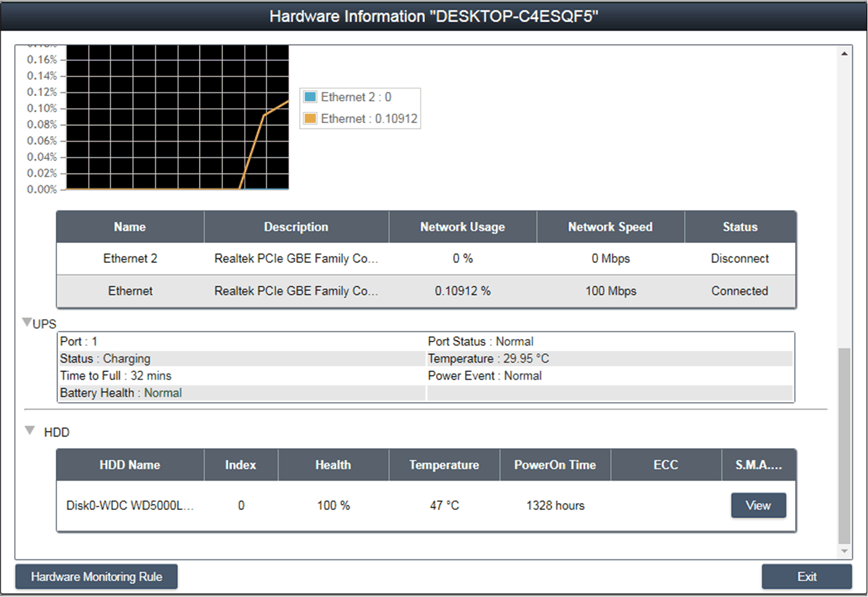This screenshot has height=597, width=868.
Task: Click the Network Speed column header
Action: tap(610, 227)
